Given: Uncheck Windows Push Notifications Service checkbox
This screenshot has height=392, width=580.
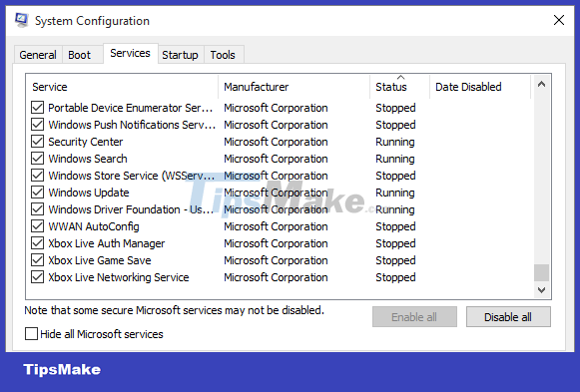Looking at the screenshot, I should (x=37, y=125).
